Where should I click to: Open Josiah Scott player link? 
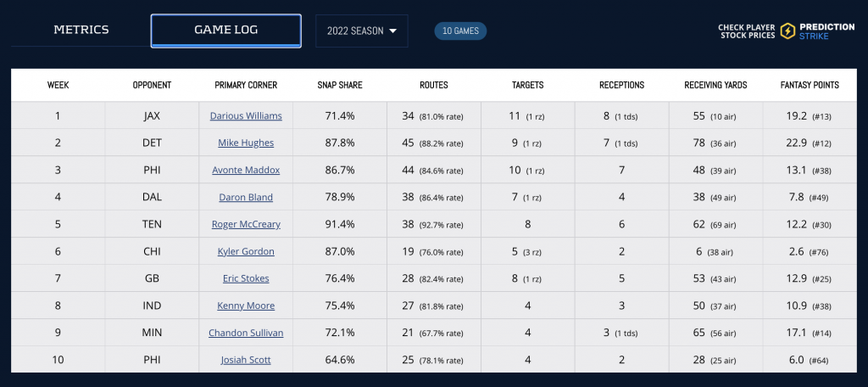pos(246,360)
